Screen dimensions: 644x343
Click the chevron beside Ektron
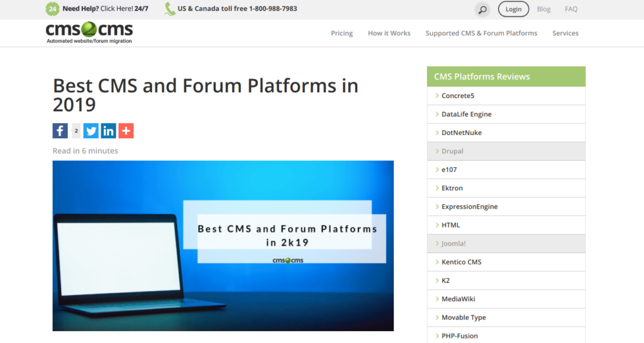click(x=437, y=188)
